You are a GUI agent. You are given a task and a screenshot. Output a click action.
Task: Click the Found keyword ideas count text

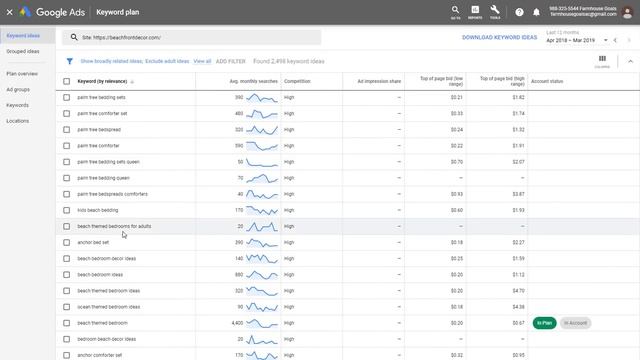[289, 61]
